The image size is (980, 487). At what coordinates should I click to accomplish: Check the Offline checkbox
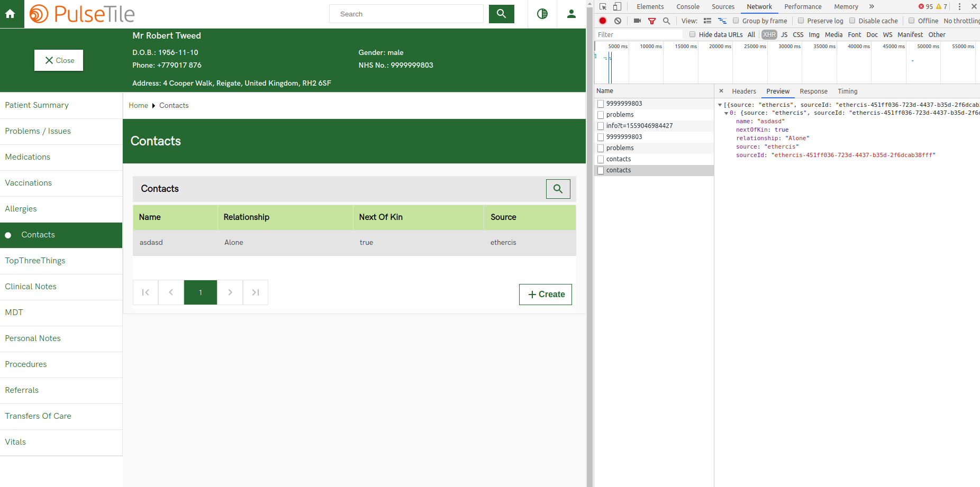click(x=911, y=21)
